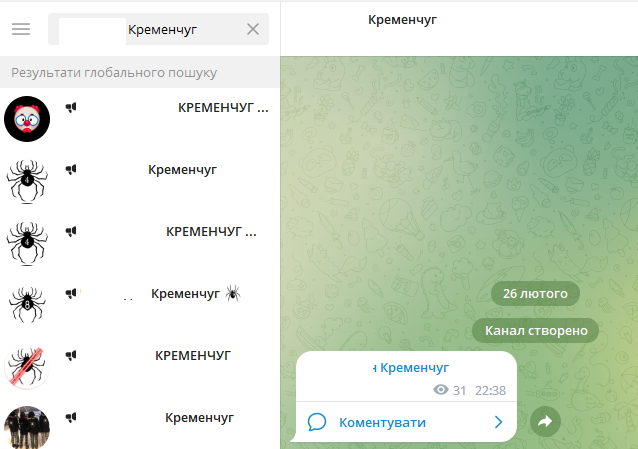Viewport: 638px width, 449px height.
Task: Click the views eye icon on post
Action: point(441,390)
